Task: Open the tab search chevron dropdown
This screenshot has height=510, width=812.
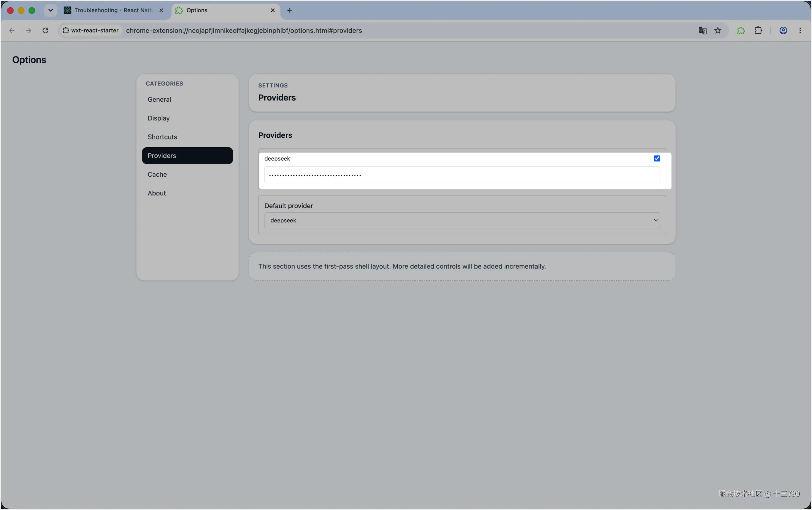Action: pyautogui.click(x=51, y=11)
